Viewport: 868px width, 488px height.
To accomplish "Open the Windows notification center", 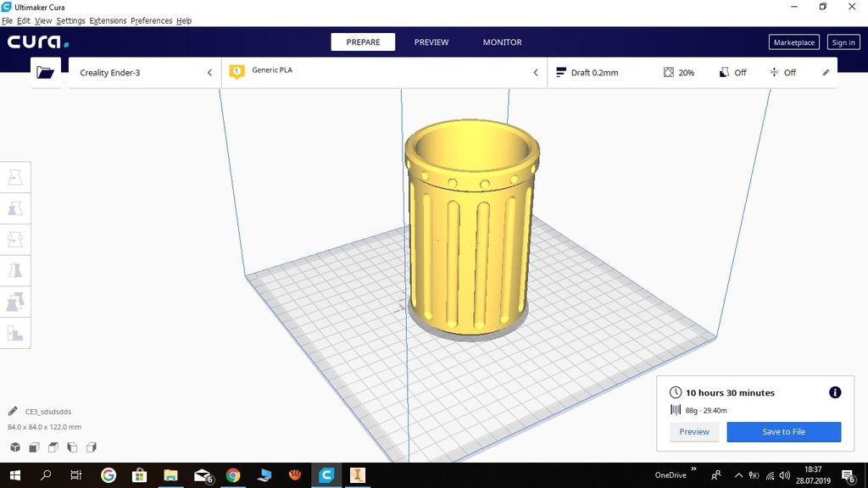I will pyautogui.click(x=848, y=475).
